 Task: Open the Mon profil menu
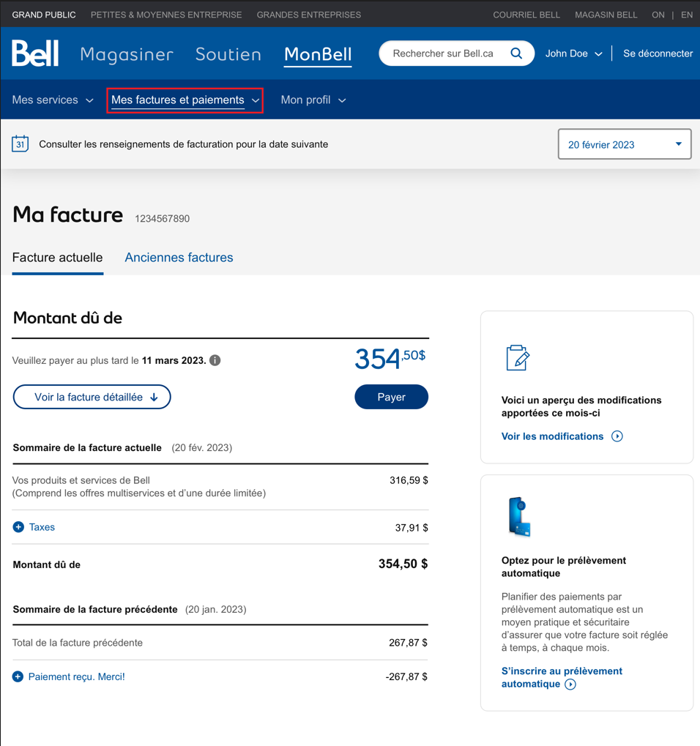(x=313, y=100)
